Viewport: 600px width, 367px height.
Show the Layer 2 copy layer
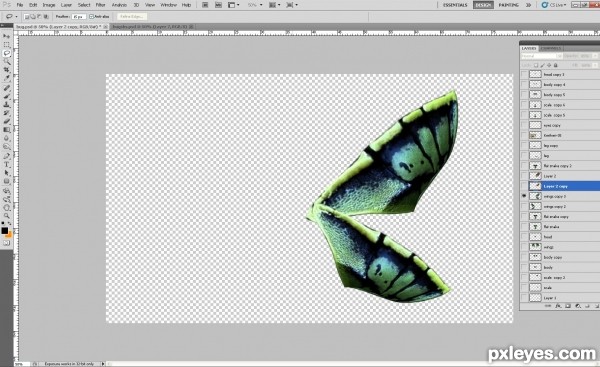pos(524,186)
